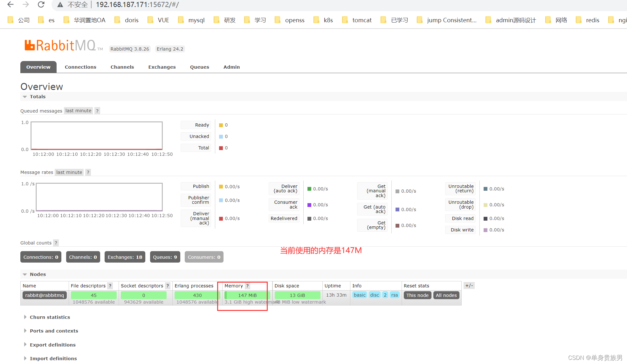Open the VUE bookmark folder

click(x=158, y=20)
